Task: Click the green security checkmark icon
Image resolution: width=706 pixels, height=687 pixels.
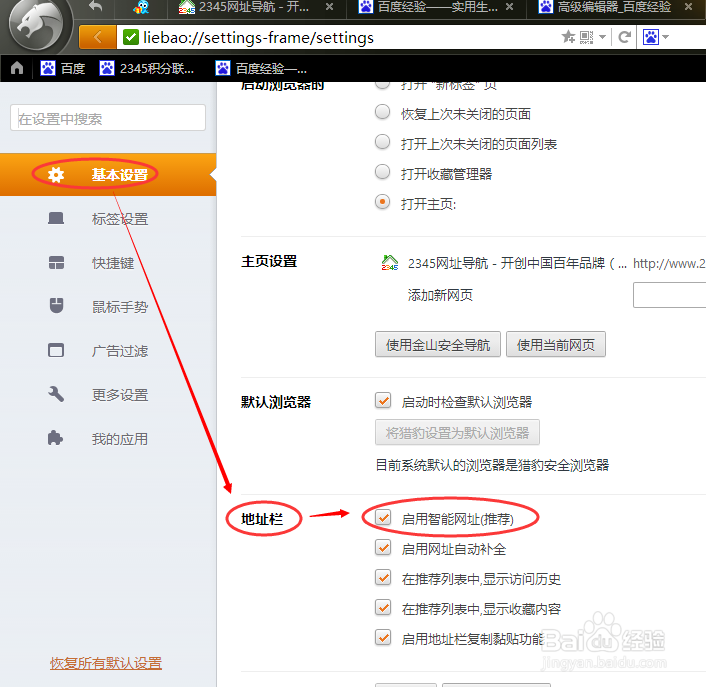Action: [x=131, y=37]
